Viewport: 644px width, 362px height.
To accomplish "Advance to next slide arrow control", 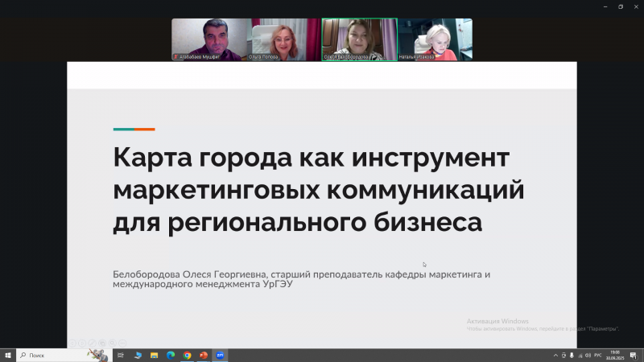I will (81, 343).
